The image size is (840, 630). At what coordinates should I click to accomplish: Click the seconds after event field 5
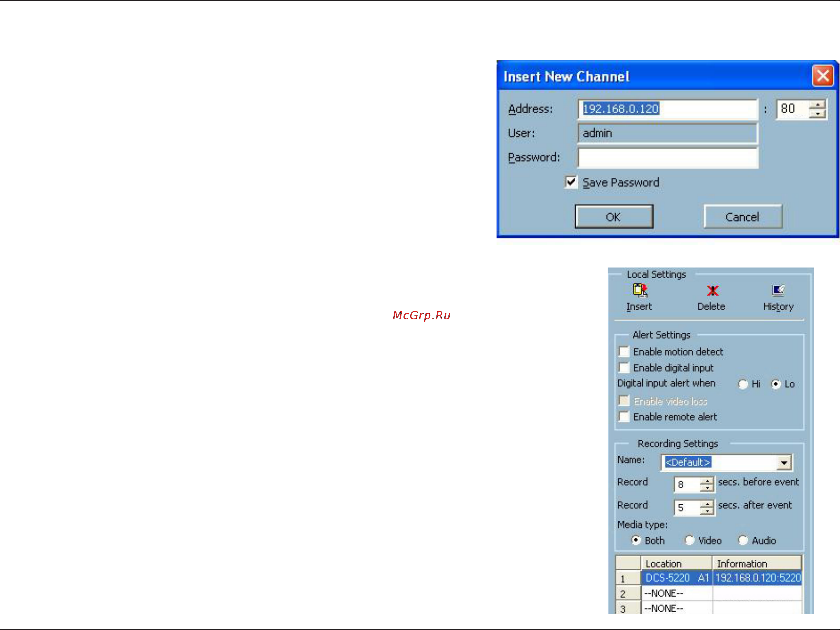tap(687, 508)
